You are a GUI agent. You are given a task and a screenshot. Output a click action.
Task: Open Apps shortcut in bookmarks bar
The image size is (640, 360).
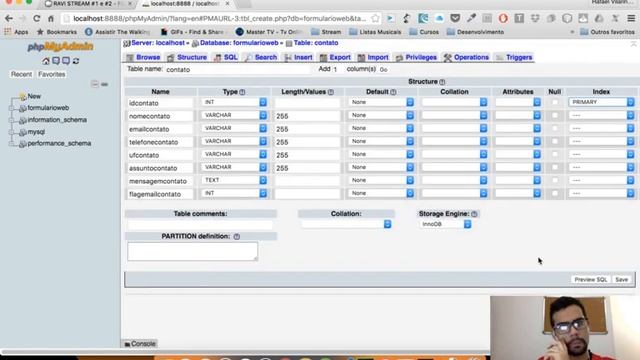pyautogui.click(x=16, y=32)
